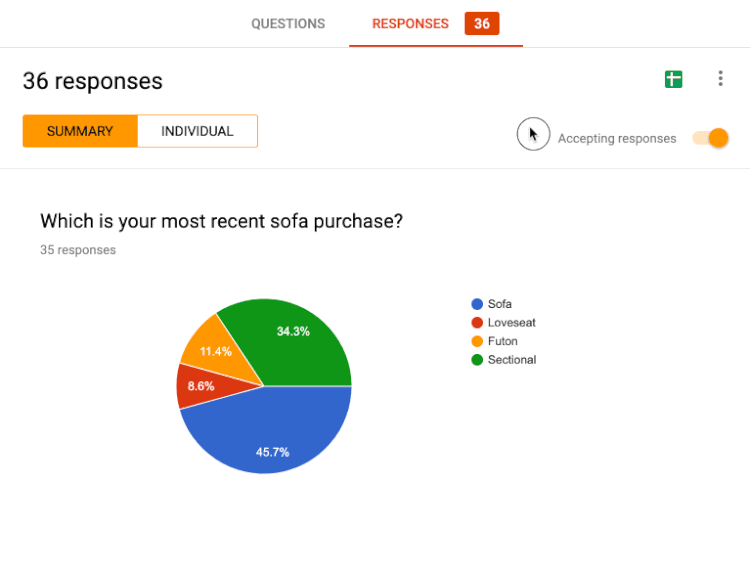
Task: Switch to the Questions tab
Action: [x=288, y=23]
